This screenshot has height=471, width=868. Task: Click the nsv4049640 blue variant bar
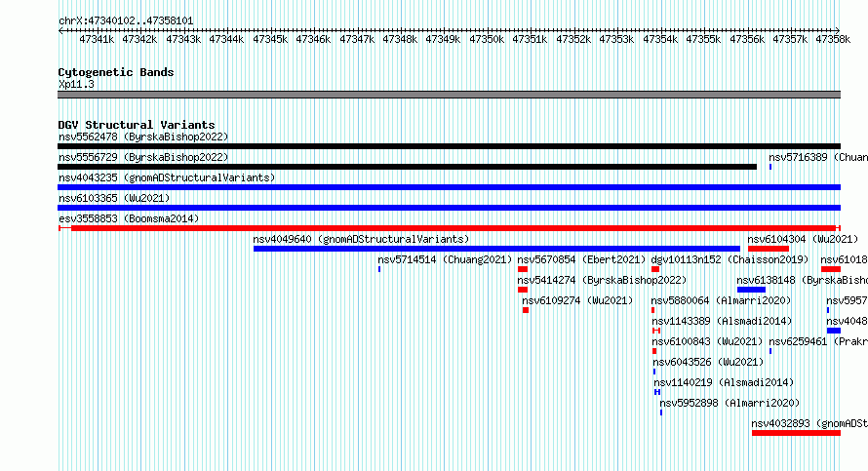coord(496,249)
